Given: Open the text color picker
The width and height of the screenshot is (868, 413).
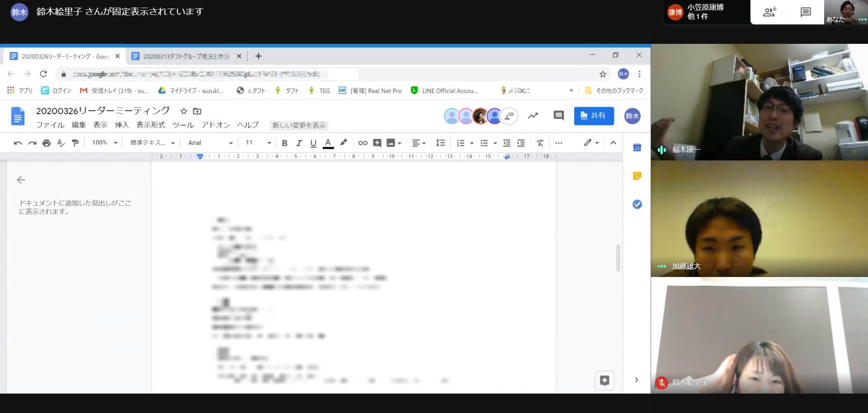Looking at the screenshot, I should pyautogui.click(x=328, y=143).
